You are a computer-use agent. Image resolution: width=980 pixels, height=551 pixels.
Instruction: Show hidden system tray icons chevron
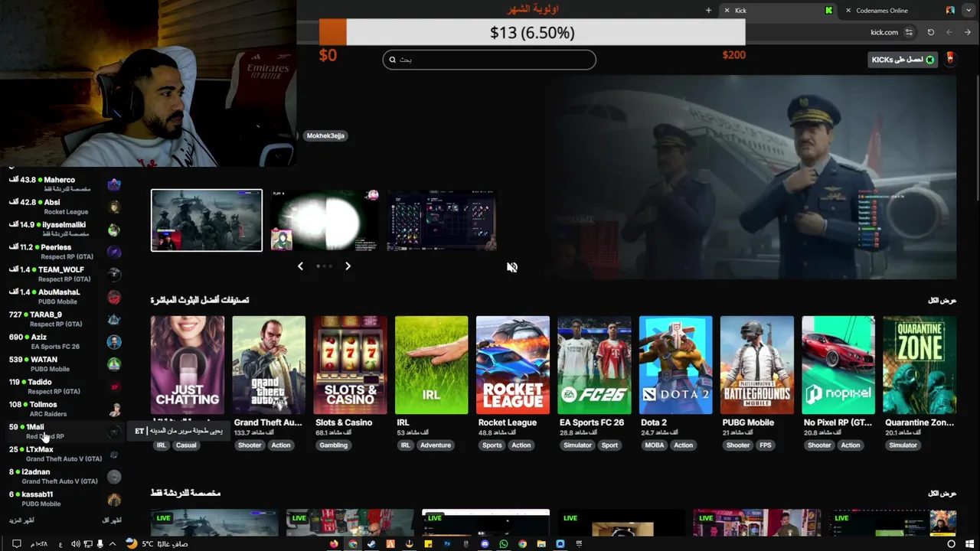pos(113,544)
